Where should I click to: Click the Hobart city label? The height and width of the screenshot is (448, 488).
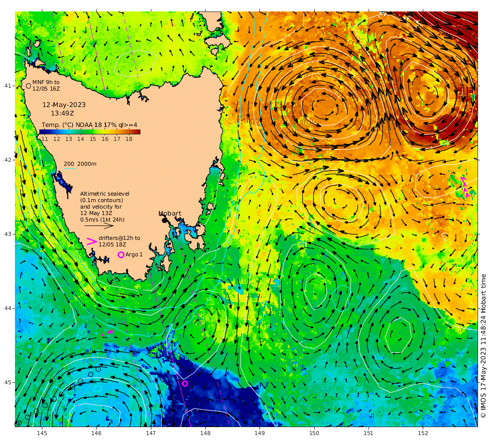pyautogui.click(x=170, y=214)
